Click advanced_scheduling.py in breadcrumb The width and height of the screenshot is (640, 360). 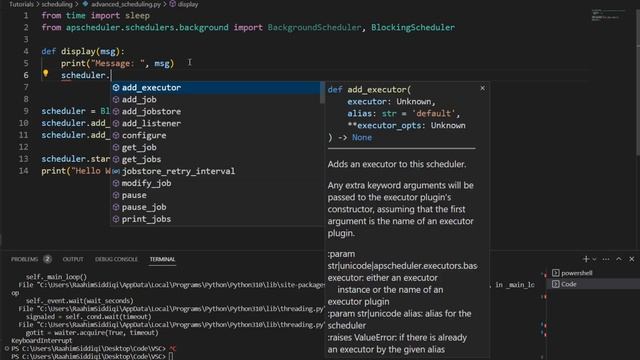pos(126,4)
